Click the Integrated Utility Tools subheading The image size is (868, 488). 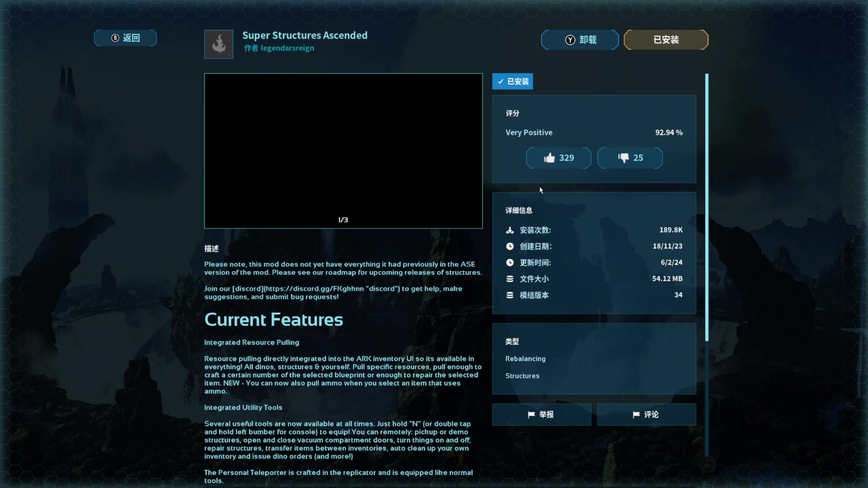tap(243, 408)
